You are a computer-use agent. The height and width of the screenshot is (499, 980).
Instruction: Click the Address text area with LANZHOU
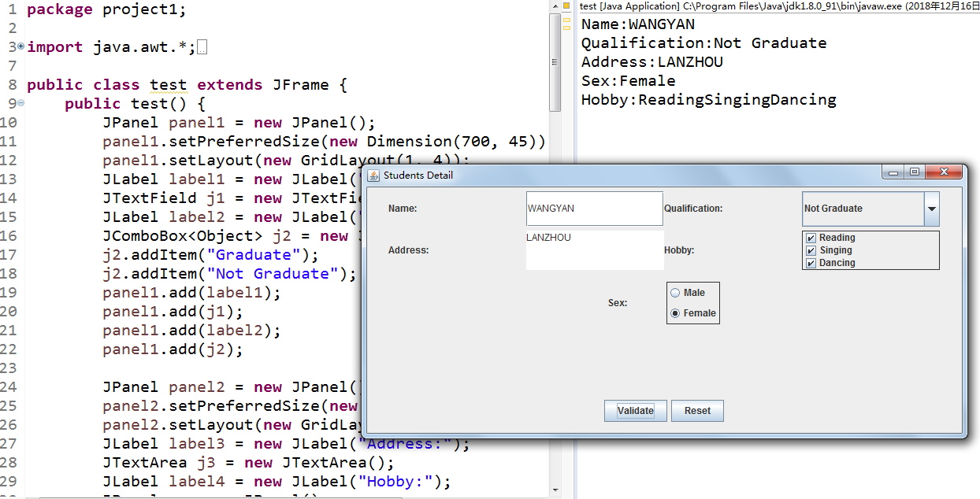click(595, 250)
